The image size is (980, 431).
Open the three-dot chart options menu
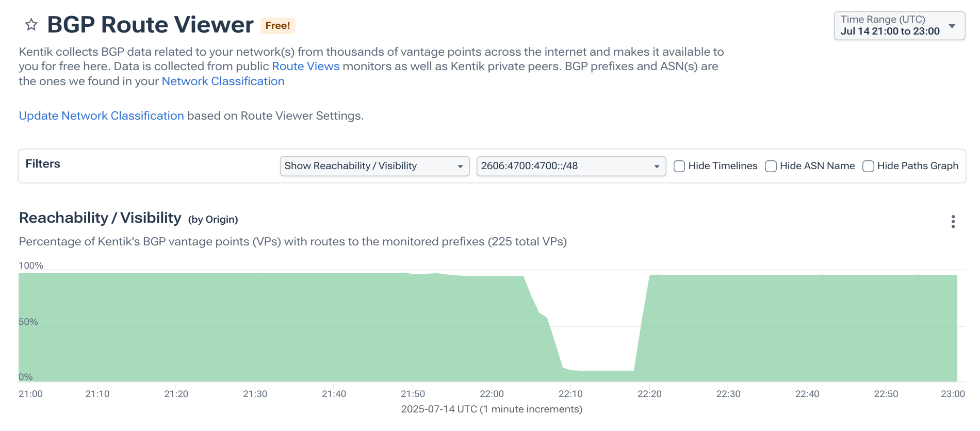coord(953,222)
